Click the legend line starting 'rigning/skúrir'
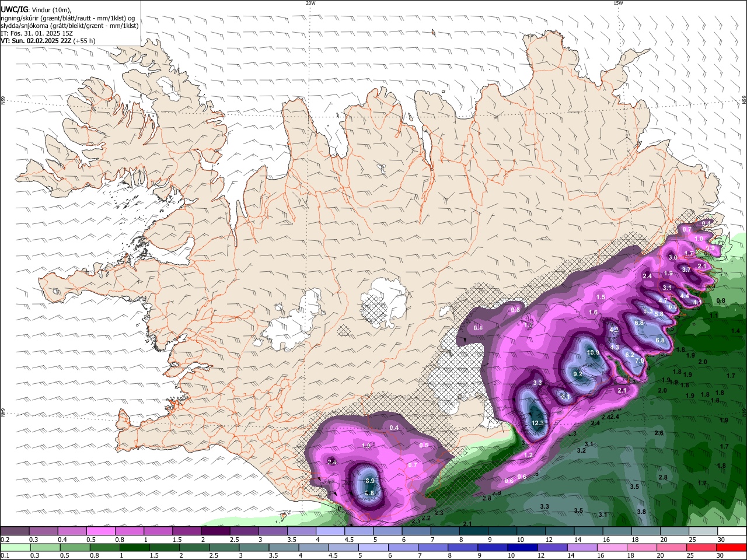 [x=68, y=17]
